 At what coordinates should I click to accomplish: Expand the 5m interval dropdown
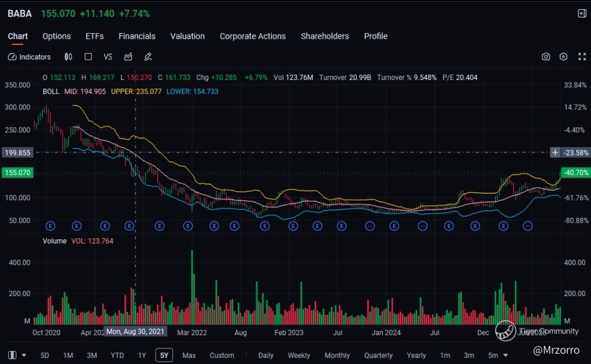(x=498, y=355)
